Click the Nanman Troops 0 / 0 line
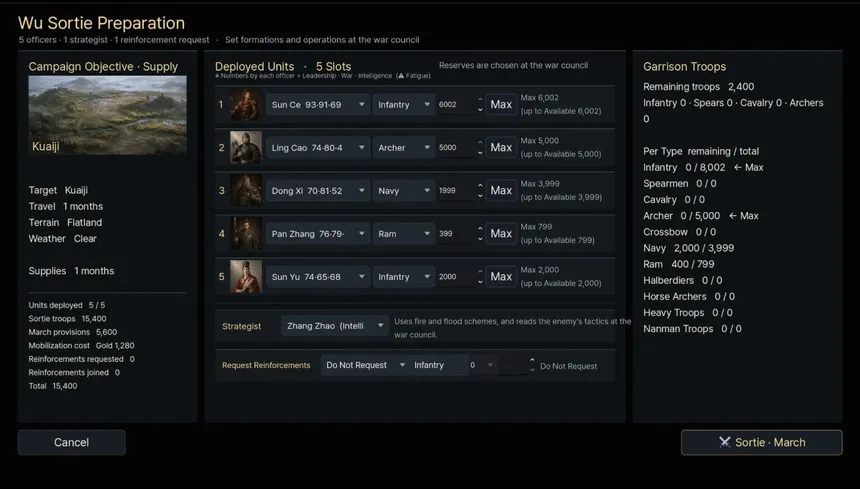Screen dimensions: 860x489 tap(692, 329)
